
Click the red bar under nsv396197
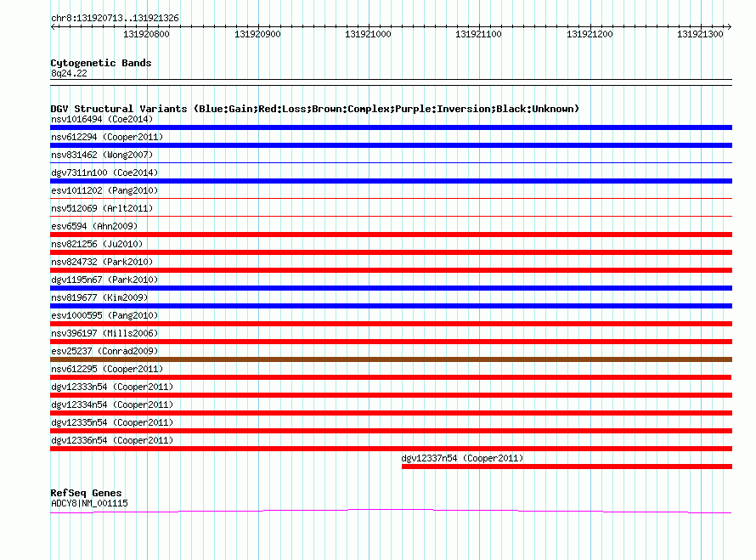[391, 342]
